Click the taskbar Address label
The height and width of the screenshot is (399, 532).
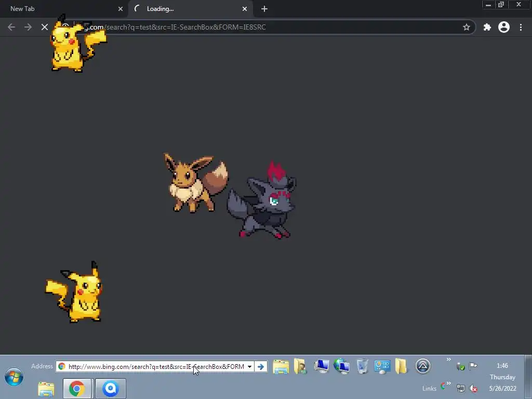pos(42,366)
